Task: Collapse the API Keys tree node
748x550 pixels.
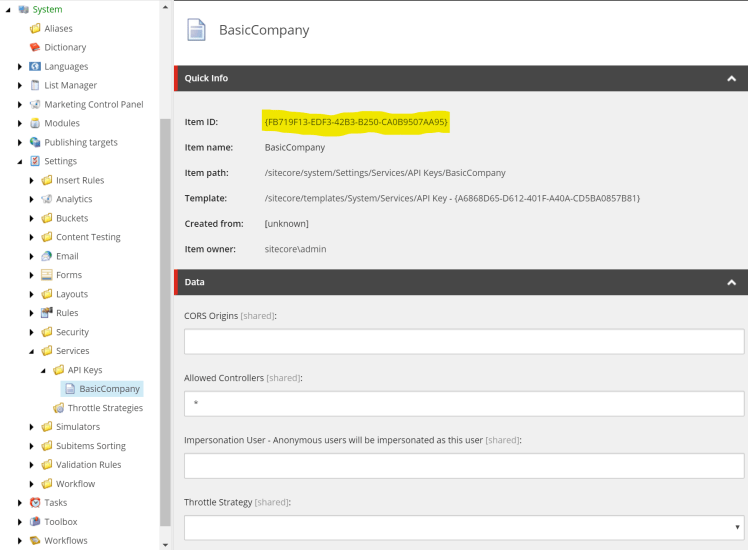Action: [45, 370]
